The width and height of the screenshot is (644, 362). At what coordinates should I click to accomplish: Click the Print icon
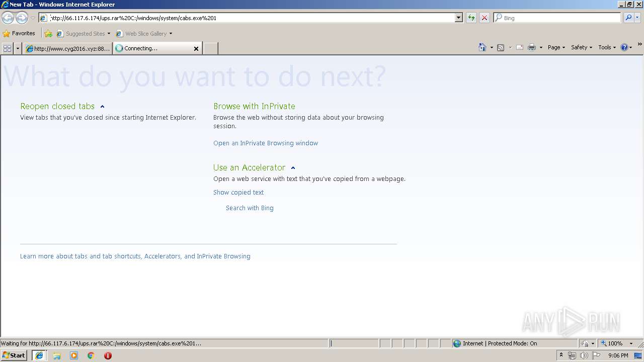[532, 47]
